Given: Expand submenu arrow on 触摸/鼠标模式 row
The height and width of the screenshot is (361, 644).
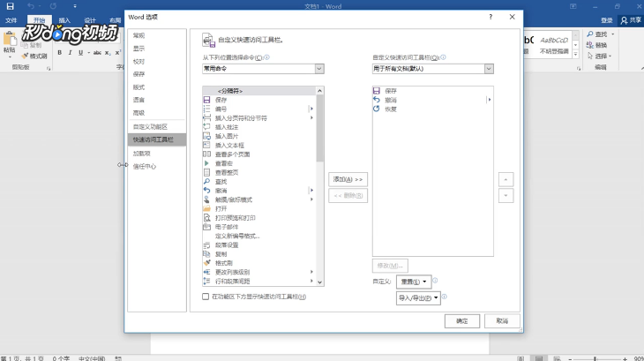Looking at the screenshot, I should click(x=311, y=199).
